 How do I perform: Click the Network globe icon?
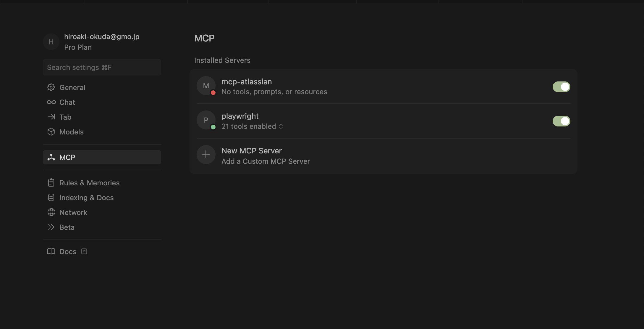click(x=51, y=212)
